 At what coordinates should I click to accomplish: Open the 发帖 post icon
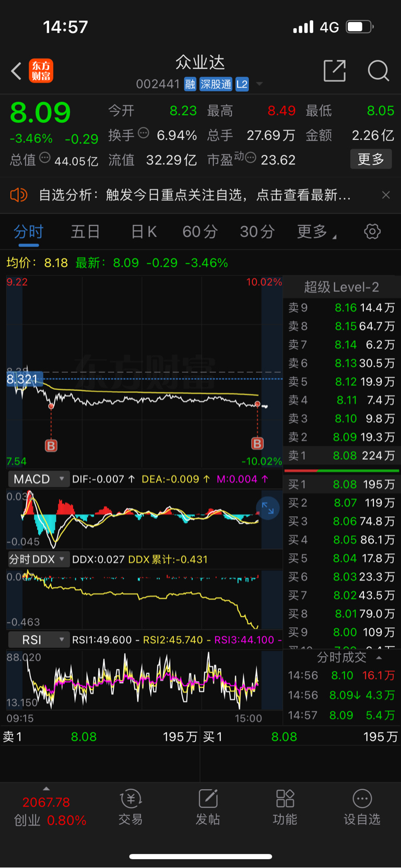coord(208,807)
